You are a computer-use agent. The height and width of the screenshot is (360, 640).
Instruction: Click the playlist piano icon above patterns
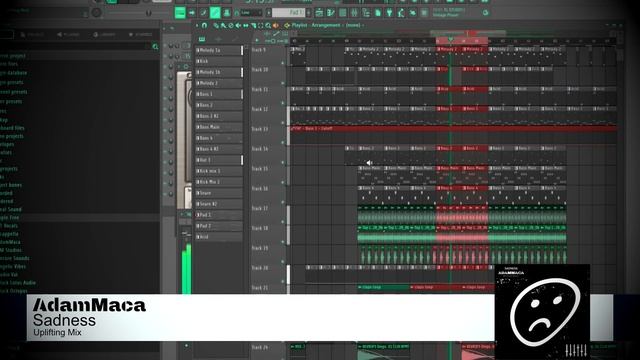click(x=202, y=39)
